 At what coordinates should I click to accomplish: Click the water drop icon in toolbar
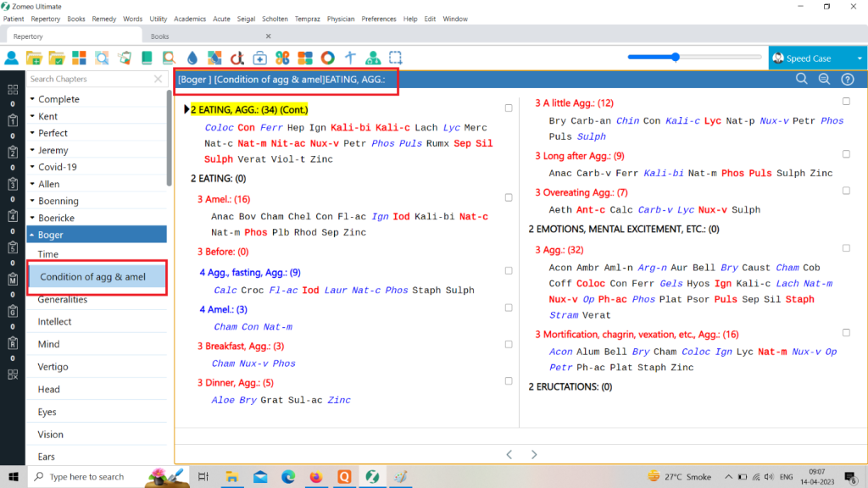coord(192,58)
